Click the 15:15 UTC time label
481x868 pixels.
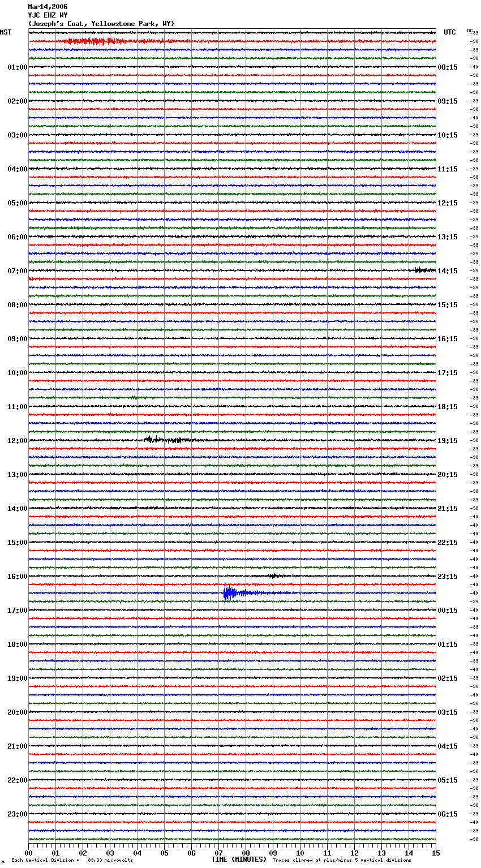[448, 305]
